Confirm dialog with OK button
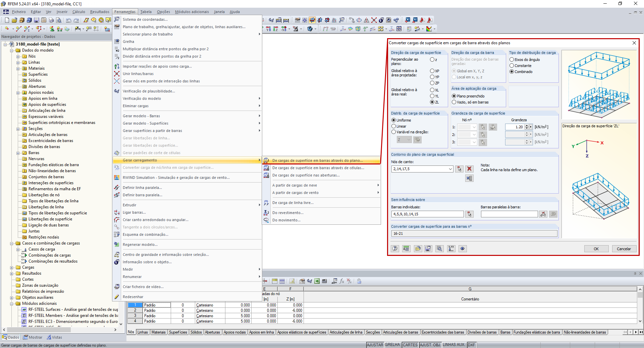This screenshot has width=644, height=348. click(596, 249)
